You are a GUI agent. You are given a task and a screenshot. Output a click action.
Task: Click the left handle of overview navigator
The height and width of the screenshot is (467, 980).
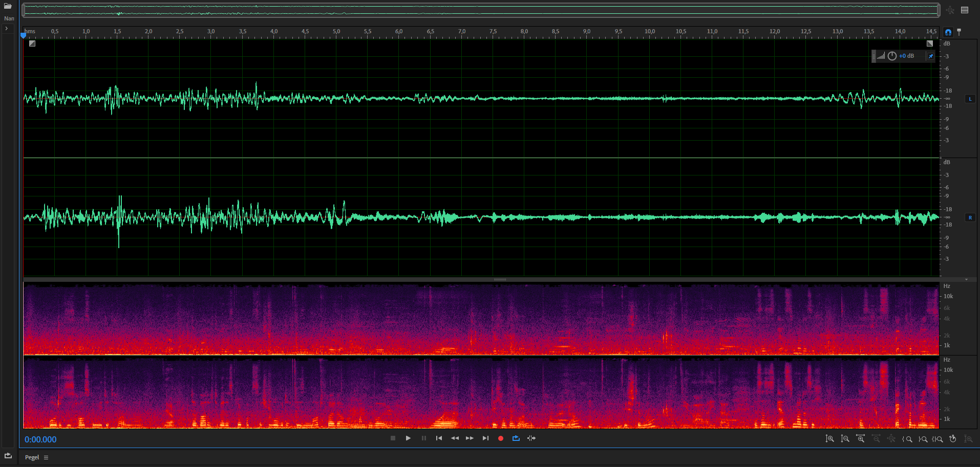coord(24,10)
